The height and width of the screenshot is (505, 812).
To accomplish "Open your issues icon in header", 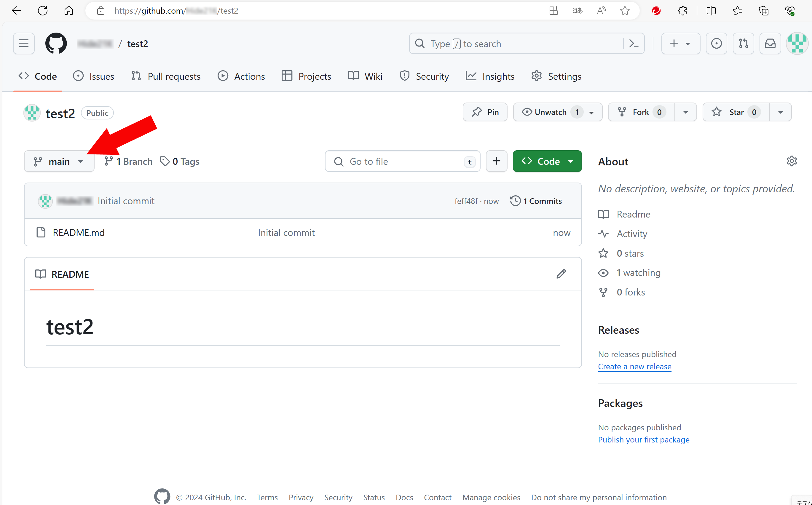I will [x=717, y=43].
